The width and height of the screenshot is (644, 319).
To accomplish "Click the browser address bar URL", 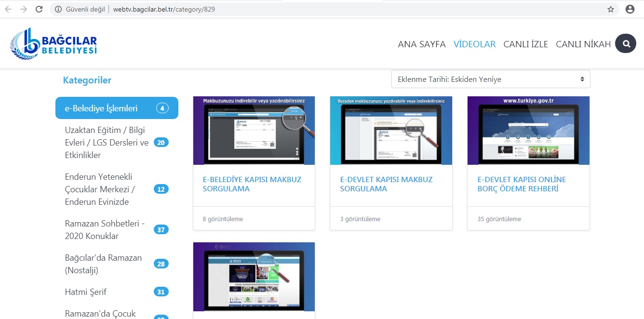I will click(x=164, y=9).
